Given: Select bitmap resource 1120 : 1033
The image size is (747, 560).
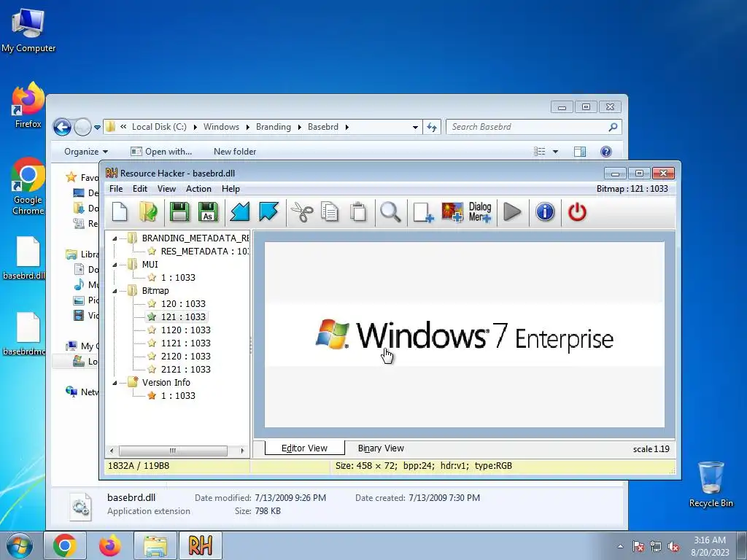Looking at the screenshot, I should tap(185, 330).
